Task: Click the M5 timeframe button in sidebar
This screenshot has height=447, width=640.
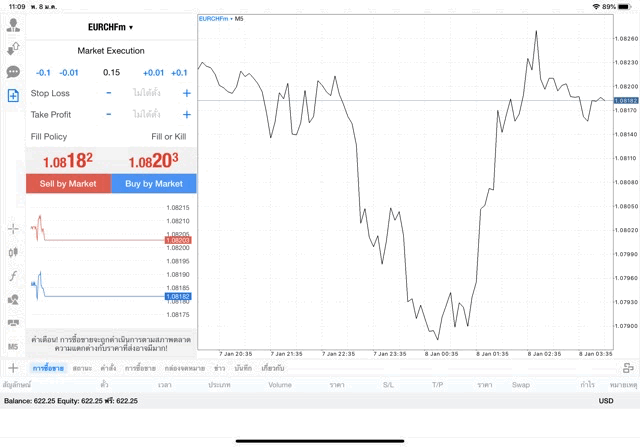Action: [13, 346]
